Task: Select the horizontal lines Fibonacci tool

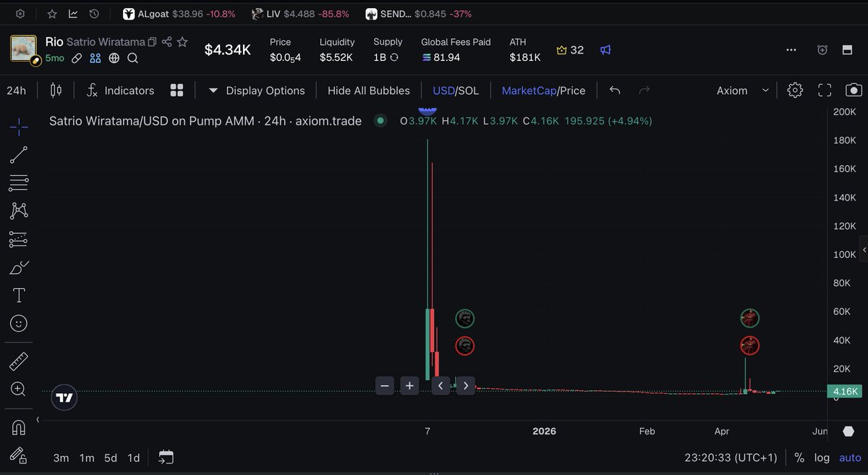Action: point(19,182)
